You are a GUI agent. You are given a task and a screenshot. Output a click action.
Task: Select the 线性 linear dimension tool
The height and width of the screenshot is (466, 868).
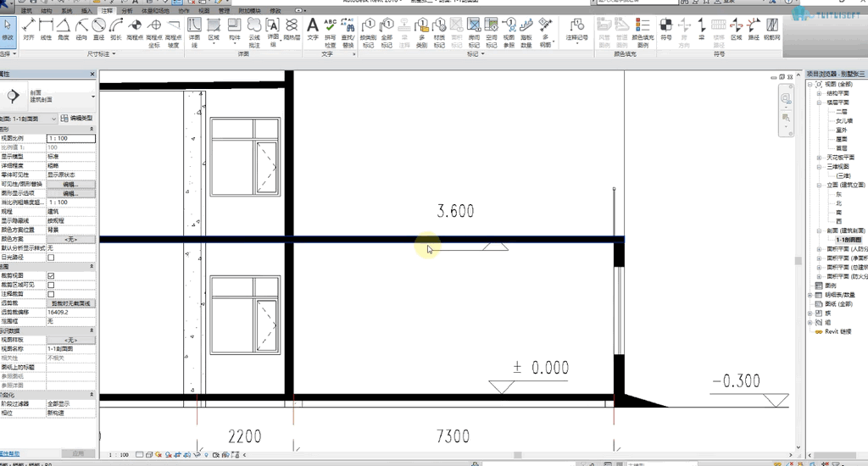(x=47, y=30)
